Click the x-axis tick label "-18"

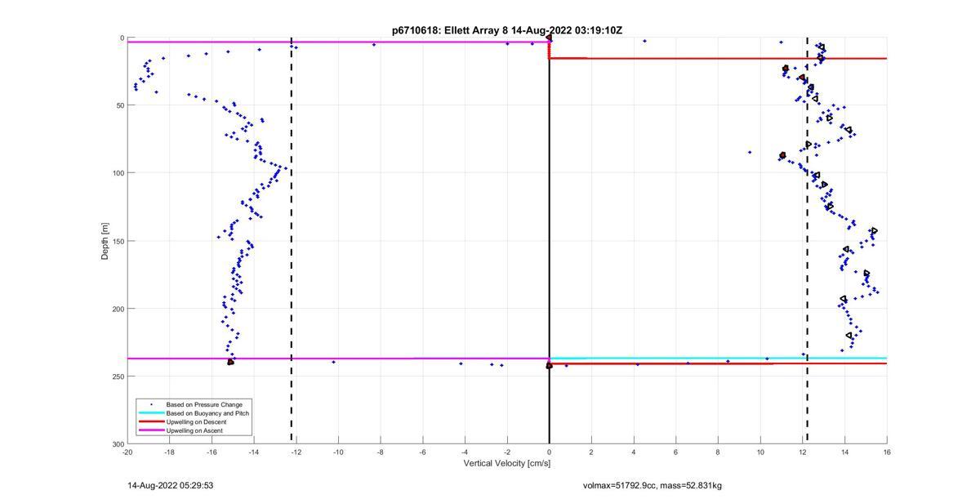point(170,452)
